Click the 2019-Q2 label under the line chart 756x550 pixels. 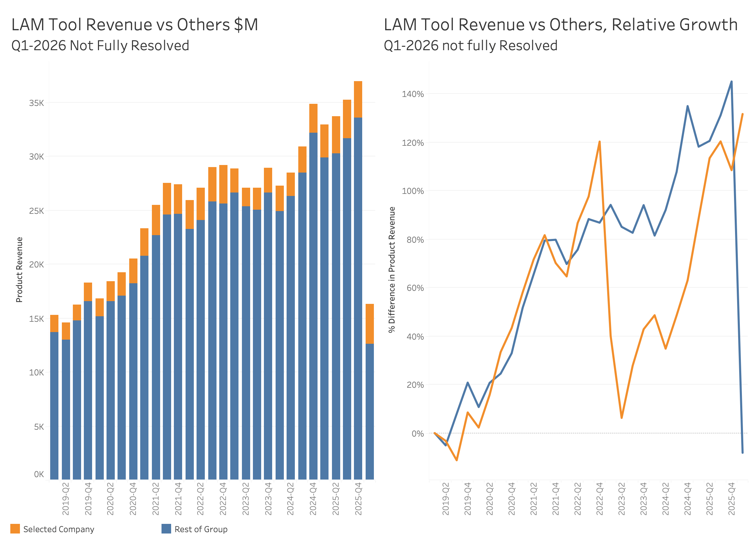coord(446,499)
